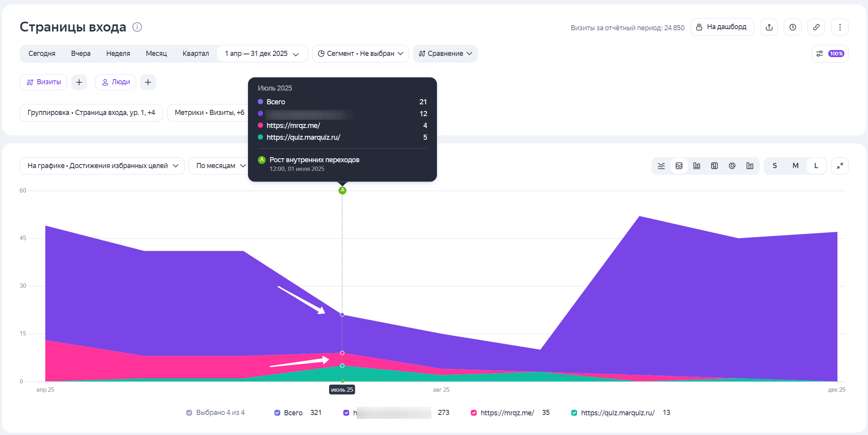Click the Люди segment button
Viewport: 868px width, 435px height.
coord(116,82)
